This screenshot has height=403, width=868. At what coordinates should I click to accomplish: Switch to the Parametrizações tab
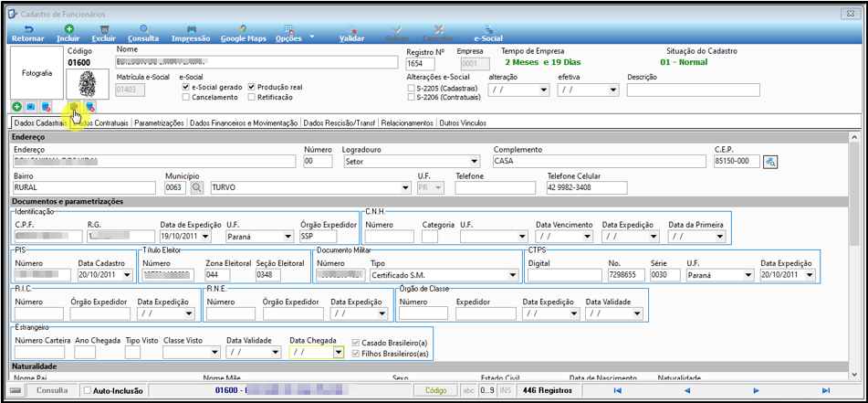point(159,123)
